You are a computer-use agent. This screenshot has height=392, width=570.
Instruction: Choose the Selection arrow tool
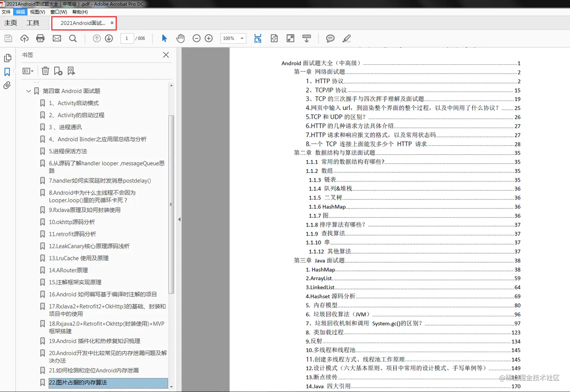click(164, 38)
